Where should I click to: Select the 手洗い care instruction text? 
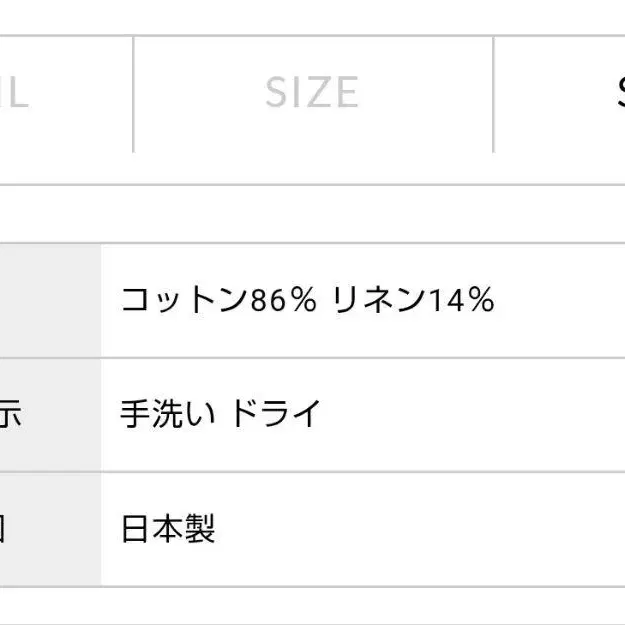pyautogui.click(x=168, y=414)
